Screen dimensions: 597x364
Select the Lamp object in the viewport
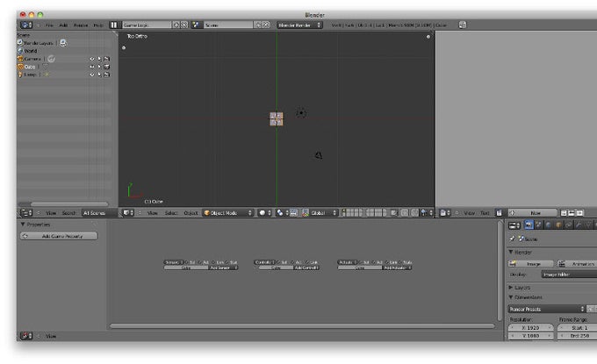tap(301, 113)
